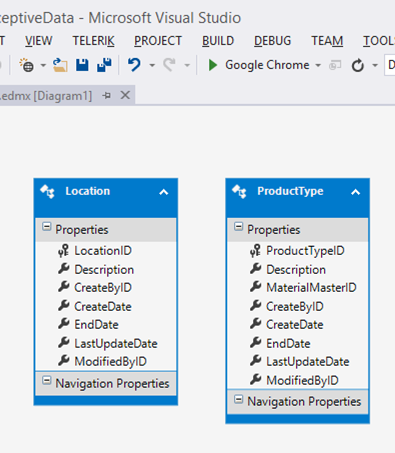The height and width of the screenshot is (453, 395).
Task: Select Description property in ProductType entity
Action: tap(296, 270)
